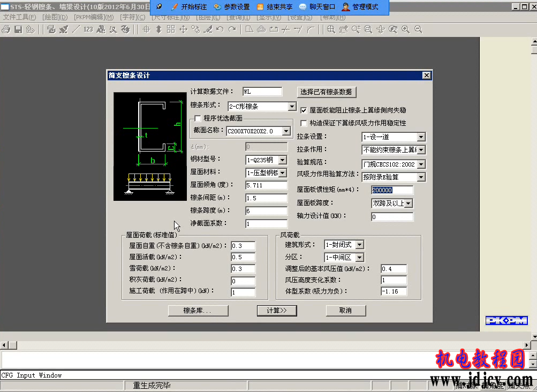The width and height of the screenshot is (537, 392).
Task: Close the 简支檩条设计 dialog
Action: (x=426, y=76)
